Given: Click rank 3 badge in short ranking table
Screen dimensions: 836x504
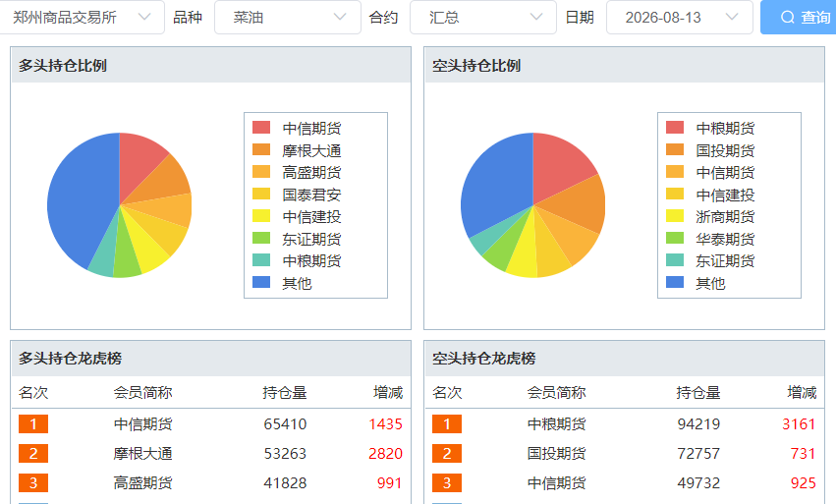Looking at the screenshot, I should click(x=447, y=482).
